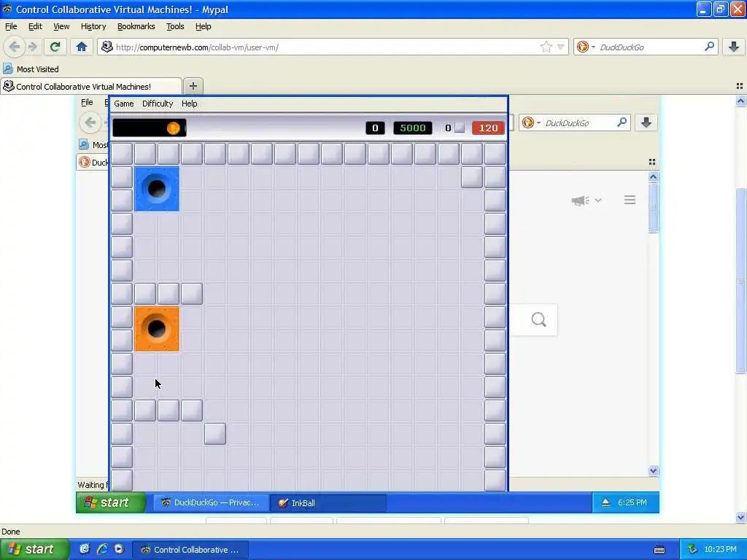Click the VM tray safely remove icon

(605, 502)
